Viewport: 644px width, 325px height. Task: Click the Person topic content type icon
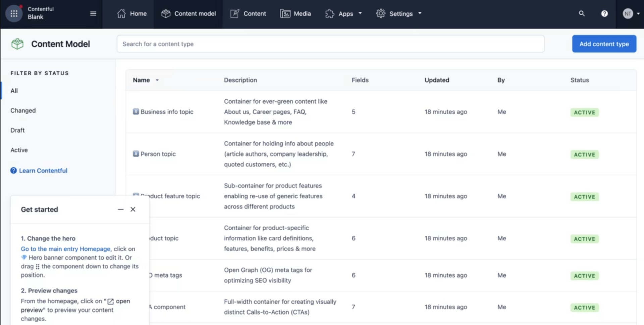[136, 154]
